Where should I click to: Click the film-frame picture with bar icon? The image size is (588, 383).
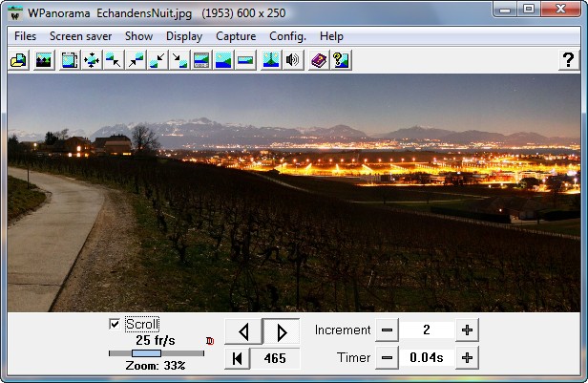pos(201,60)
